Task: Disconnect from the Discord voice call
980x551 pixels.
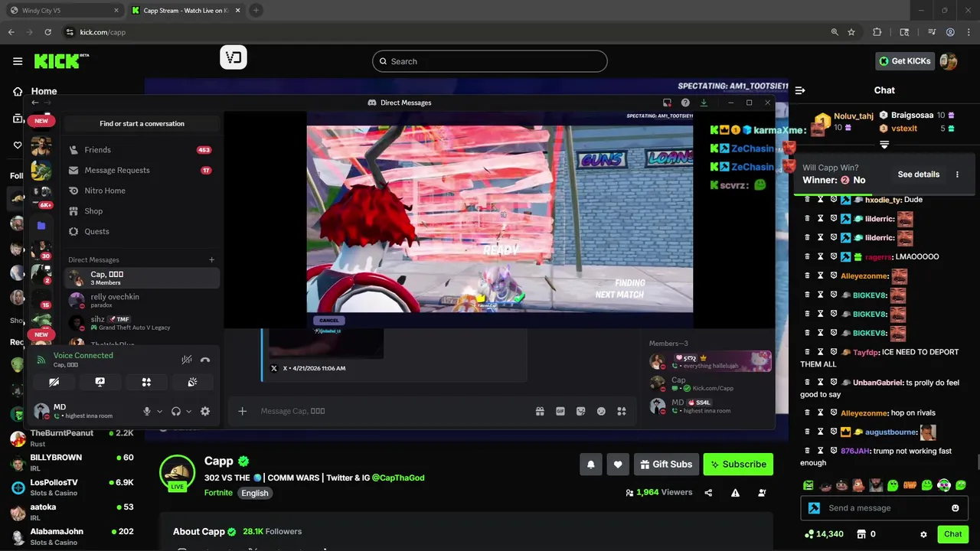Action: point(205,360)
